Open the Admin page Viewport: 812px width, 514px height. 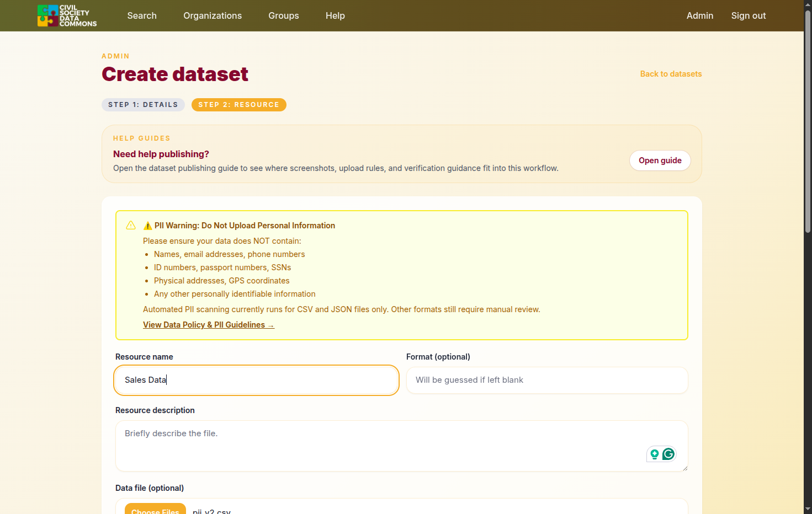[x=700, y=15]
